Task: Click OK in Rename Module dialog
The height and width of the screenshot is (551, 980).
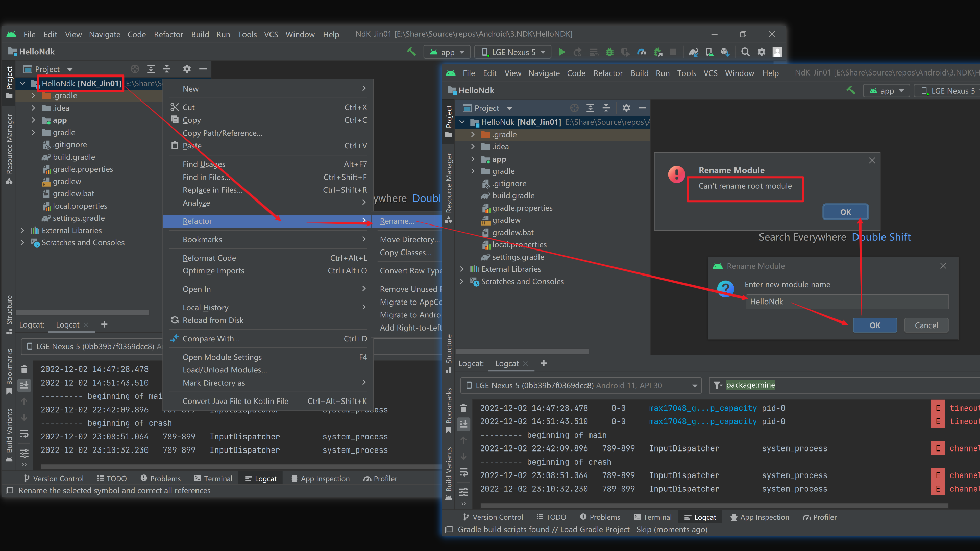Action: (x=874, y=325)
